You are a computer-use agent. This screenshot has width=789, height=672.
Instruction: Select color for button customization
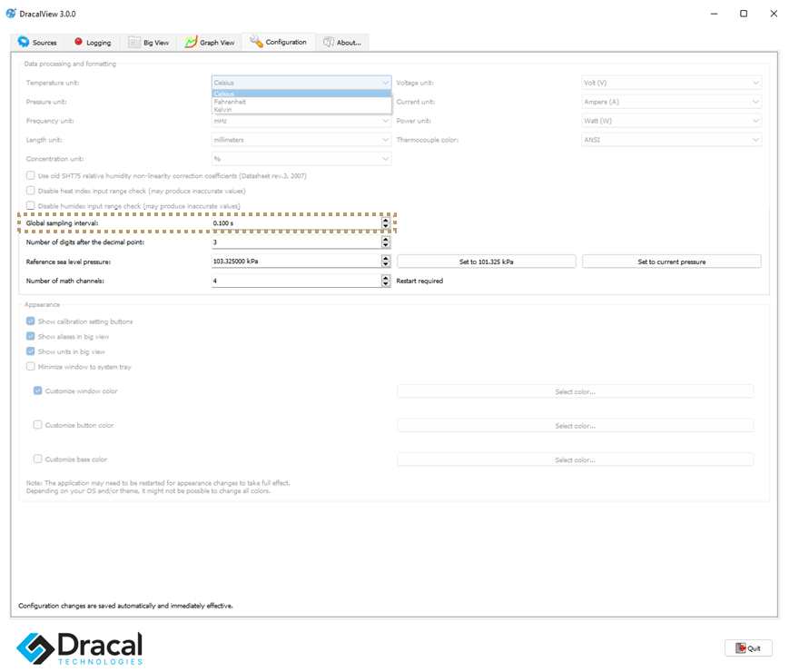click(575, 426)
